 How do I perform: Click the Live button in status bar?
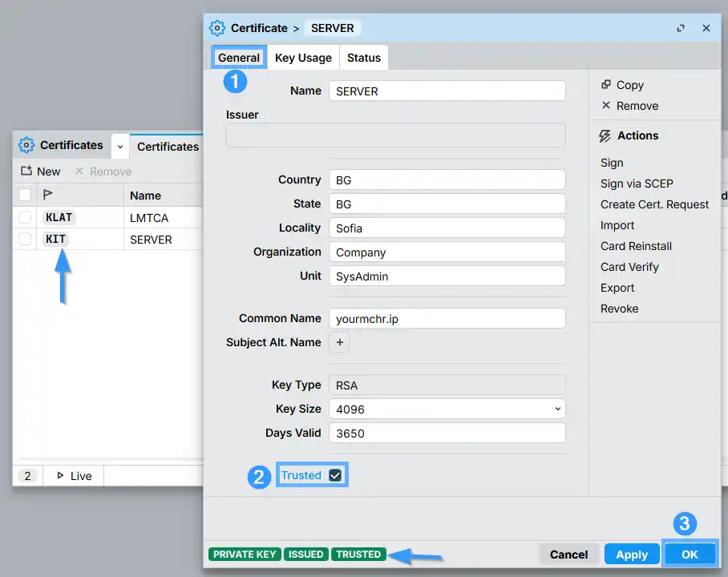tap(74, 476)
